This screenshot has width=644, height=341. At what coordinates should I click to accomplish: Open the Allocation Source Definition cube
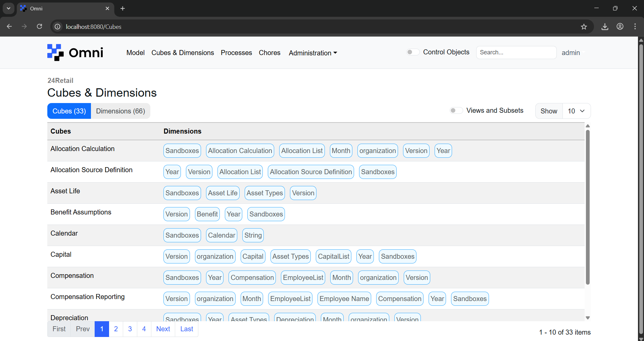point(92,170)
